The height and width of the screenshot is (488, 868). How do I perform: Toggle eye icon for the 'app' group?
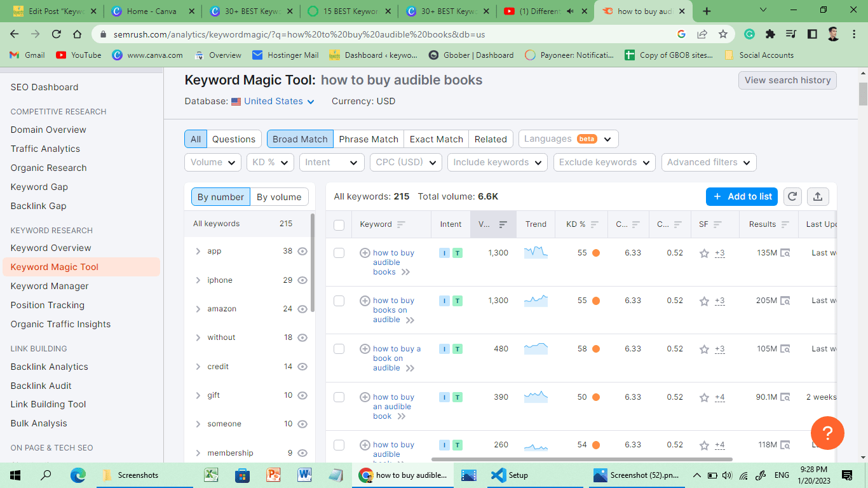(x=302, y=251)
